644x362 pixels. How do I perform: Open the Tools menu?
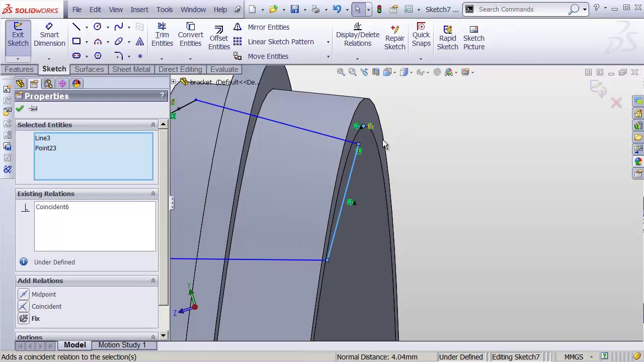pos(165,9)
